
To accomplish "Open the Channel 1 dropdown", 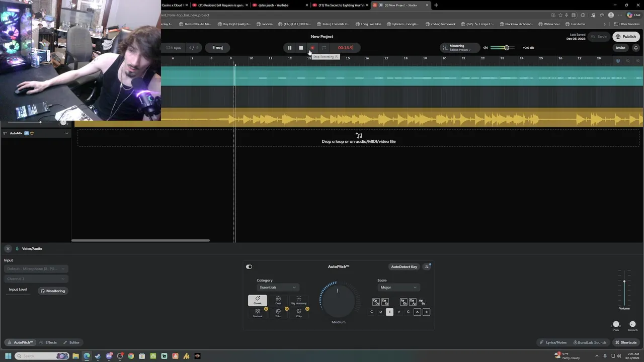I will click(36, 279).
